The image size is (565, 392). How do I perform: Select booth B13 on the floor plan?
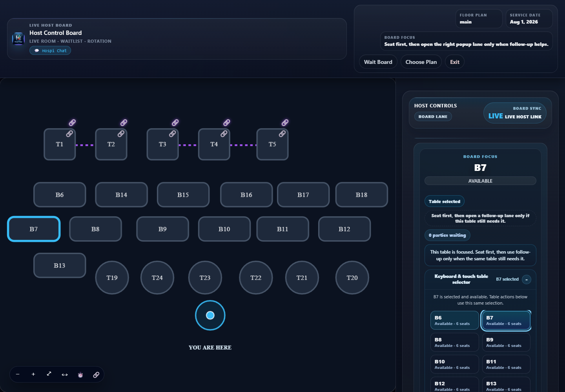click(x=60, y=265)
